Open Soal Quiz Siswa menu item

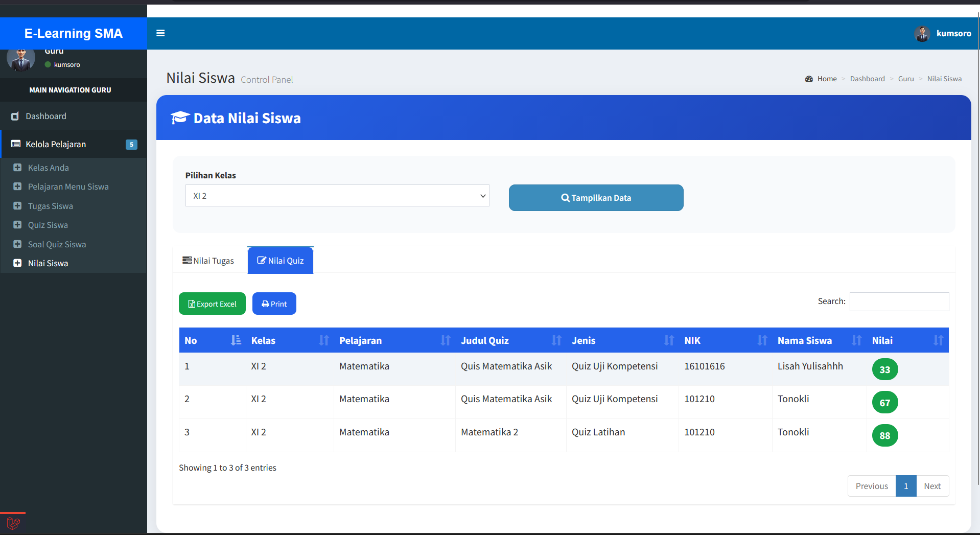57,244
